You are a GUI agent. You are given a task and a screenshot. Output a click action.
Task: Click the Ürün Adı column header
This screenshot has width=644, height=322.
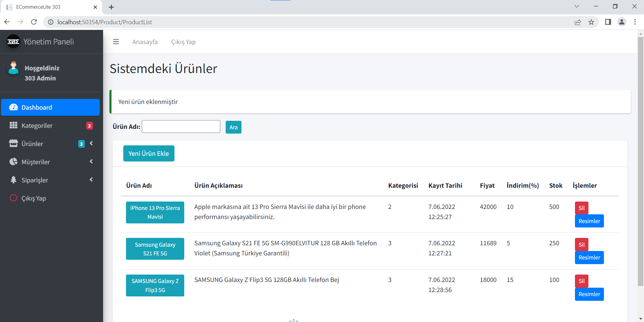coord(139,185)
